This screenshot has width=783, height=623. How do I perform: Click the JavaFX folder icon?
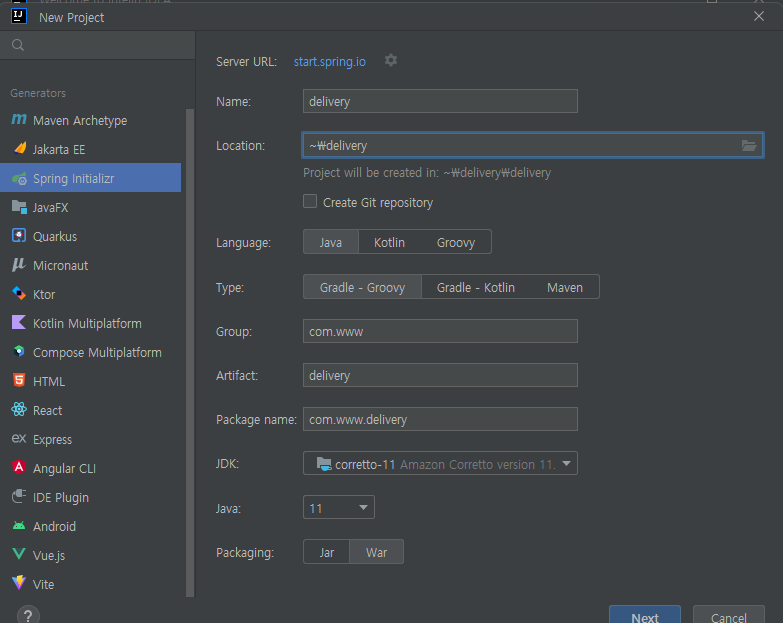19,207
